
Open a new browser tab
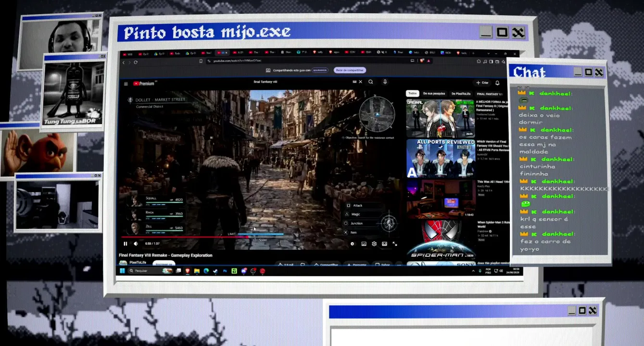pos(473,52)
